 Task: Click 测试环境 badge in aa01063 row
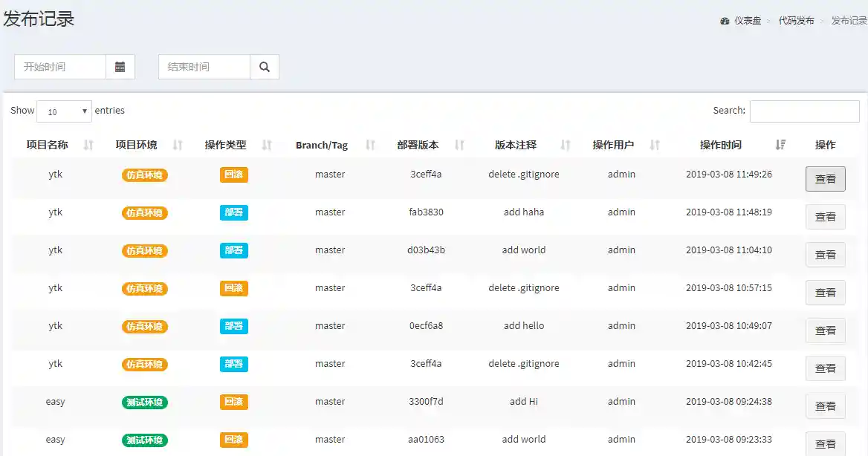tap(144, 440)
